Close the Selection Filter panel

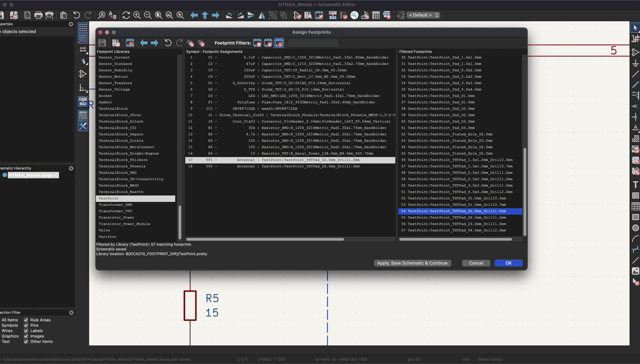coord(71,312)
